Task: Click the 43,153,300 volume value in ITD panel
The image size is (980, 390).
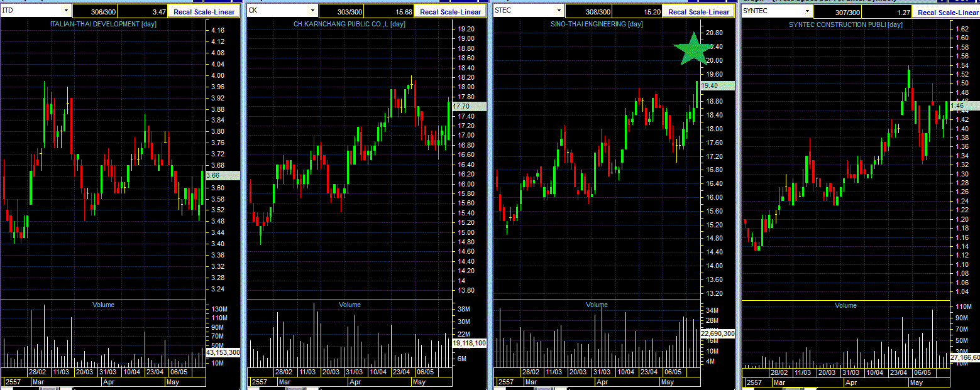Action: 223,352
